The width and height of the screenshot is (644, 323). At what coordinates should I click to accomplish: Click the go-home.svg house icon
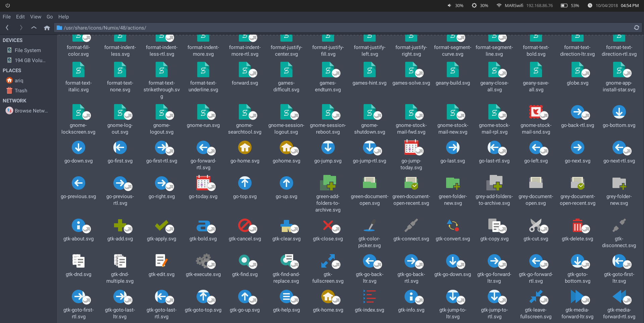pos(245,147)
